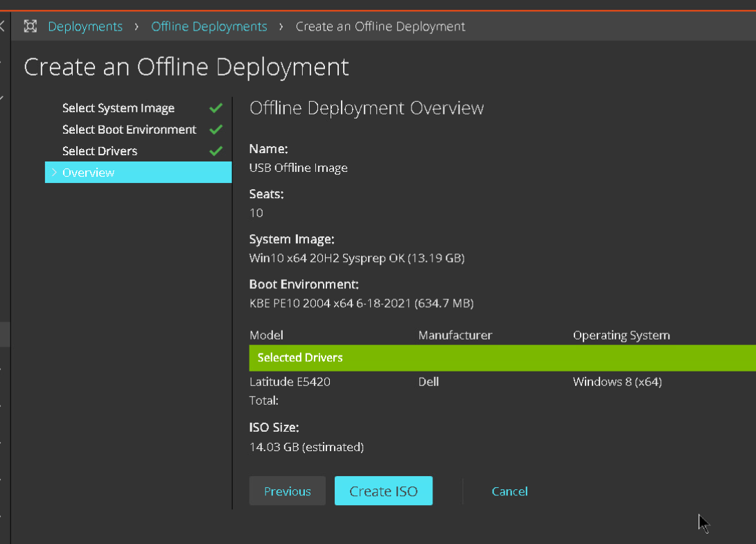Click the Manufacturer column header
The width and height of the screenshot is (756, 544).
click(455, 335)
